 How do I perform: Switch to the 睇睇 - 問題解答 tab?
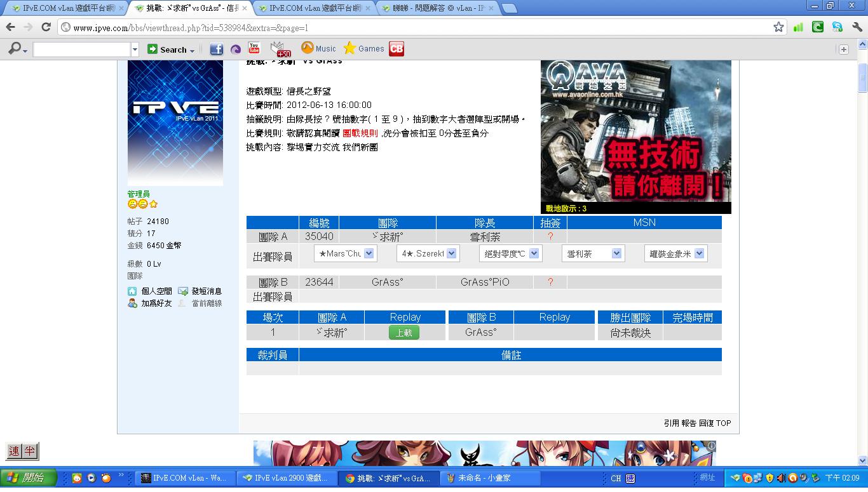(438, 8)
